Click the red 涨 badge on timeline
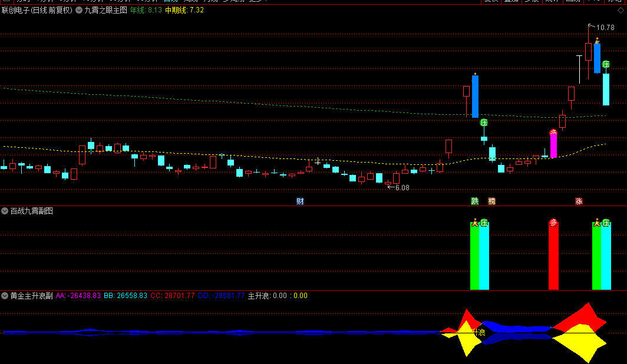 coord(579,201)
